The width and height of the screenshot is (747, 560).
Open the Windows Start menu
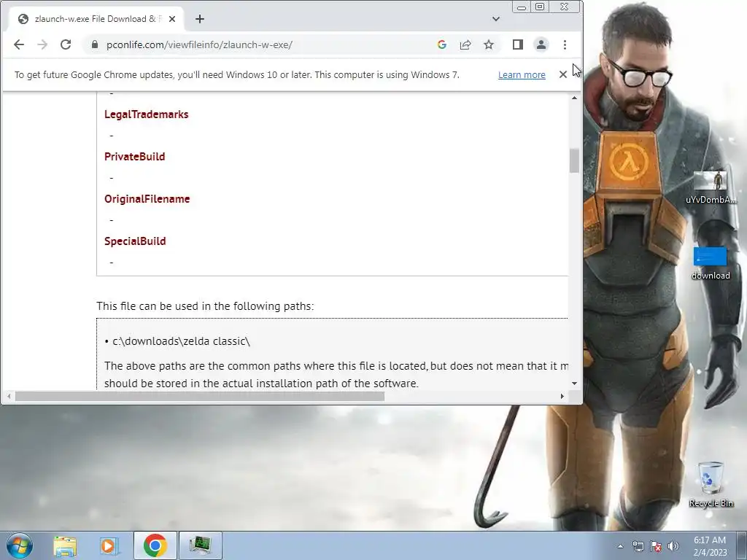coord(20,545)
